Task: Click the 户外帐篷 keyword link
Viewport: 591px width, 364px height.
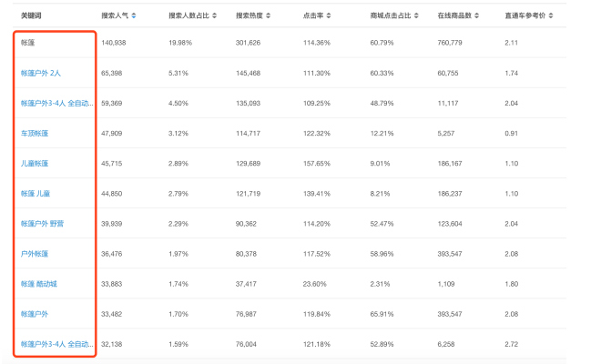Action: [x=35, y=253]
